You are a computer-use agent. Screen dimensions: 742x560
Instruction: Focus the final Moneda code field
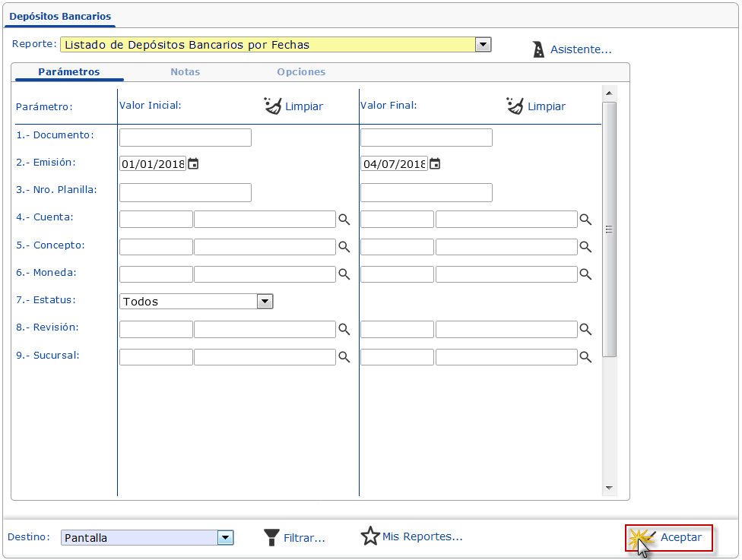pyautogui.click(x=397, y=274)
